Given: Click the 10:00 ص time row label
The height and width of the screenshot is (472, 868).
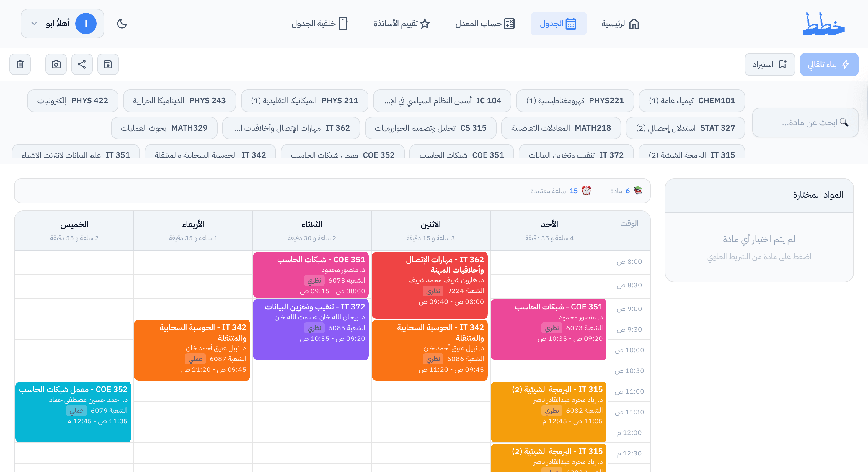Looking at the screenshot, I should [629, 350].
